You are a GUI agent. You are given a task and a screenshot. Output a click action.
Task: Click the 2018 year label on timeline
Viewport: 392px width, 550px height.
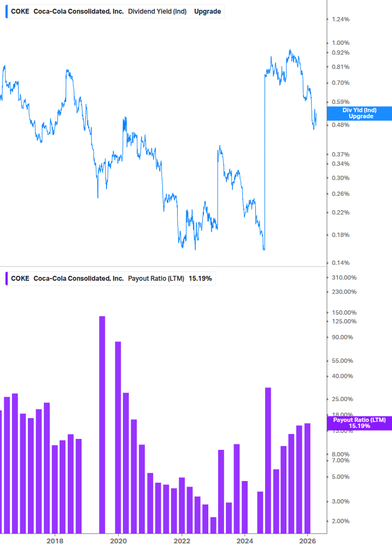tap(55, 540)
